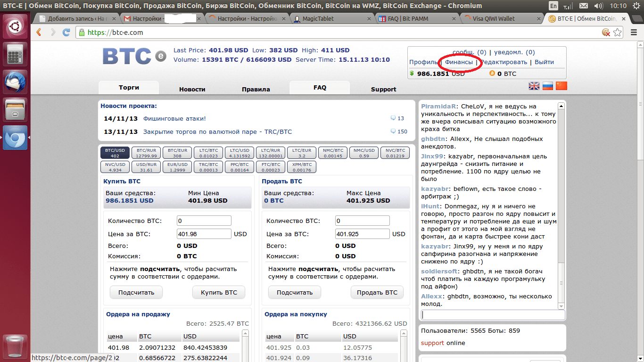Open the Trash in the launcher
Image resolution: width=644 pixels, height=362 pixels.
tap(15, 347)
